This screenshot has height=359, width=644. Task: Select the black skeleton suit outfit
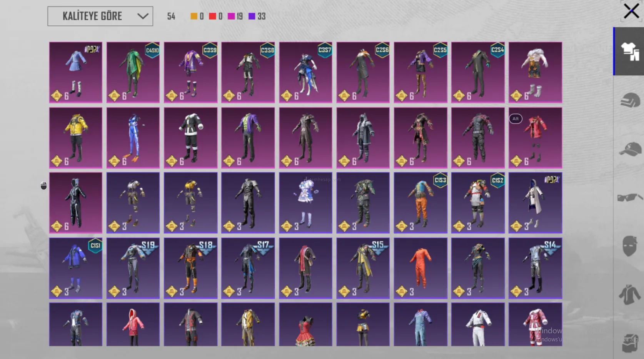(75, 203)
